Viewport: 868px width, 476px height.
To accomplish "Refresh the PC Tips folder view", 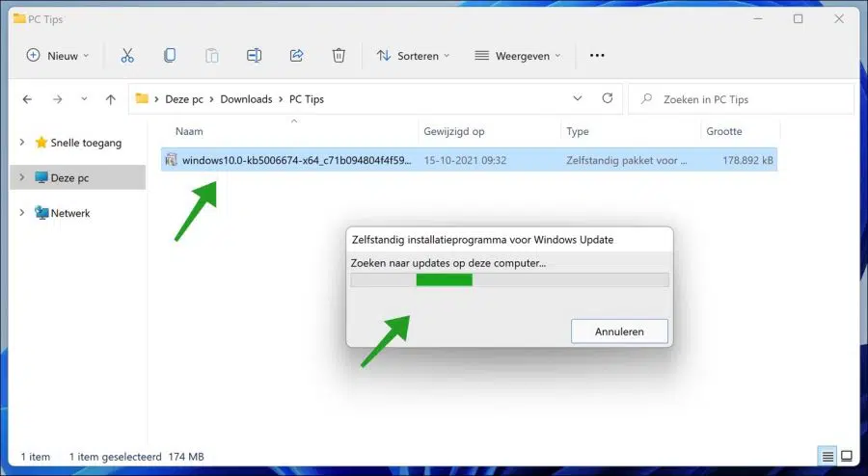I will (x=608, y=98).
